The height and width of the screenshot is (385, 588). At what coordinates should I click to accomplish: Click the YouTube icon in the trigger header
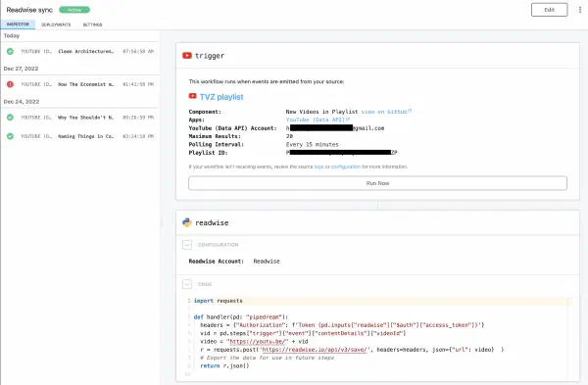coord(187,56)
